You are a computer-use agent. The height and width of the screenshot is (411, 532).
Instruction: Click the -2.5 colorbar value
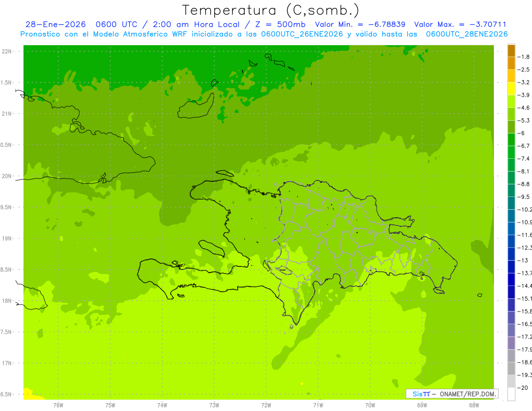[524, 70]
